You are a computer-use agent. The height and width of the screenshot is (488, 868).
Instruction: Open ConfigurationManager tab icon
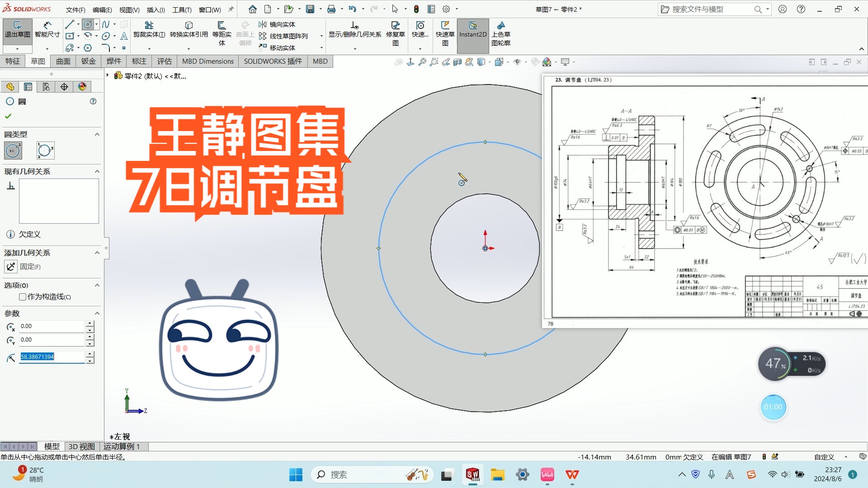46,87
